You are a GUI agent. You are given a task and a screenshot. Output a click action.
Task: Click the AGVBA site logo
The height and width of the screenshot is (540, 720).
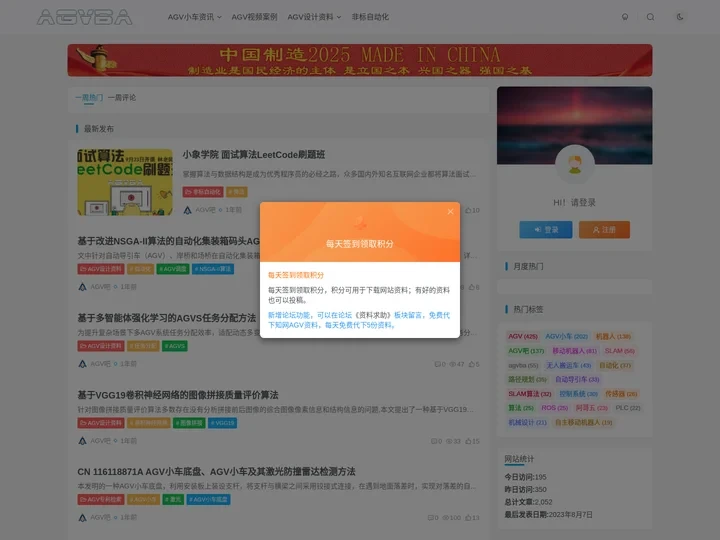(84, 17)
